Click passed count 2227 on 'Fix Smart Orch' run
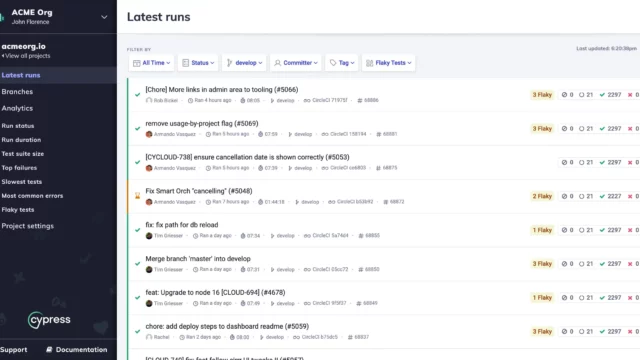Viewport: 640px width, 360px height. (x=611, y=196)
